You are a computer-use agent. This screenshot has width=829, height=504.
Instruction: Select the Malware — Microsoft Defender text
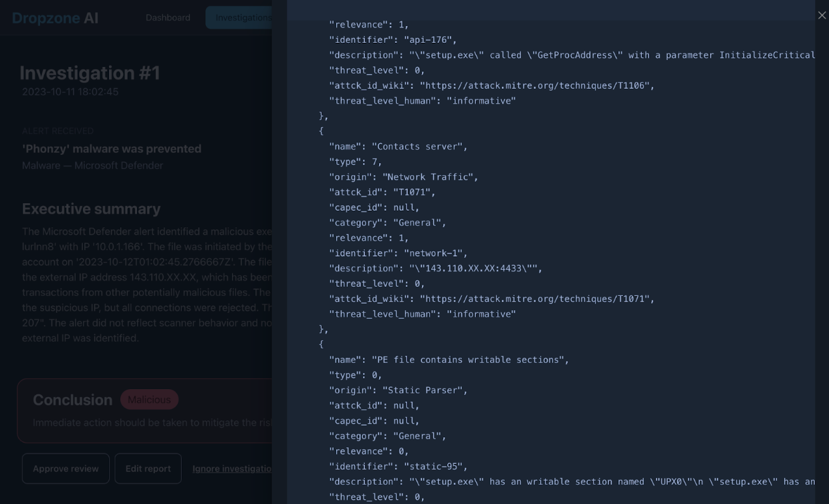92,165
